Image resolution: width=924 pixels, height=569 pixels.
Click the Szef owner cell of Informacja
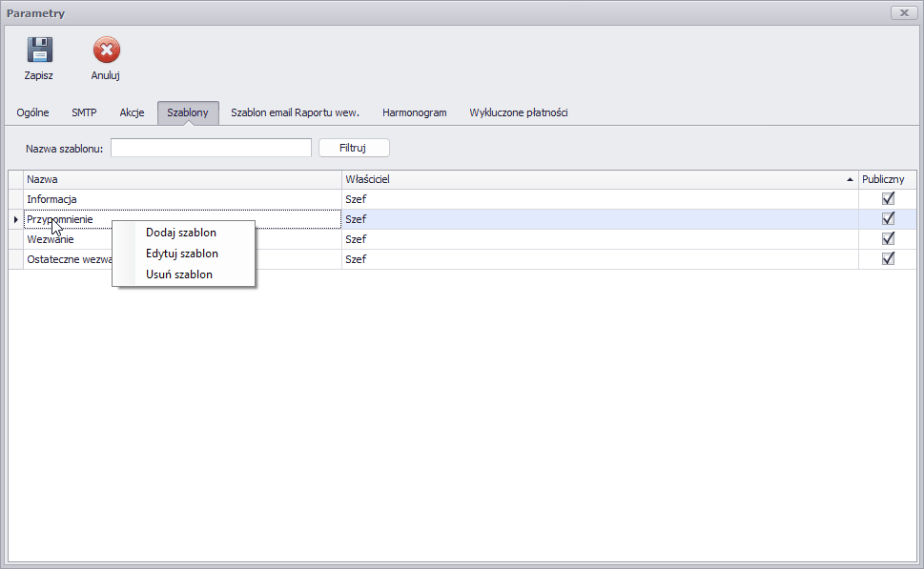click(600, 199)
